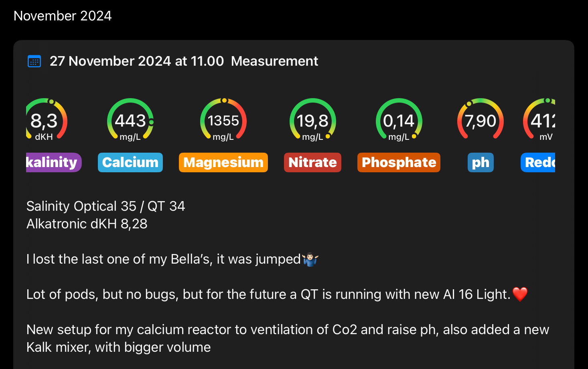This screenshot has width=588, height=369.
Task: Open the 27 November 2024 entry title
Action: click(184, 61)
